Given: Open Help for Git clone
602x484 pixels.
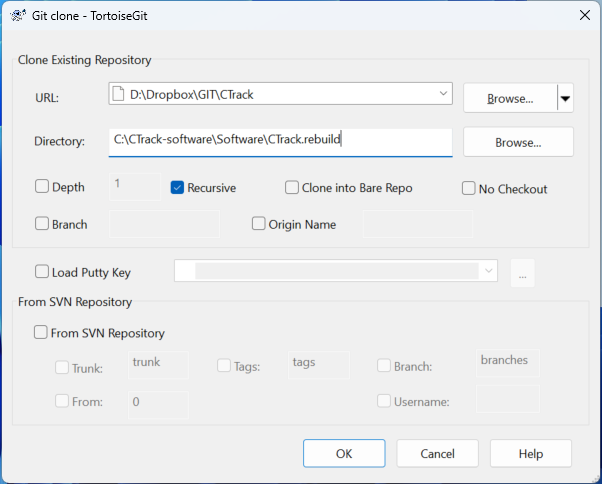Looking at the screenshot, I should tap(530, 453).
